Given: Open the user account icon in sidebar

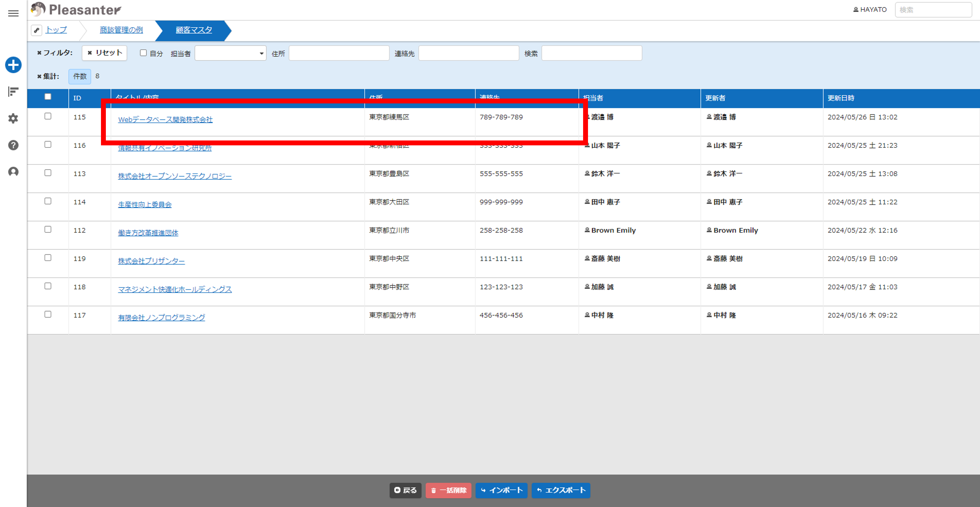Looking at the screenshot, I should [x=13, y=172].
